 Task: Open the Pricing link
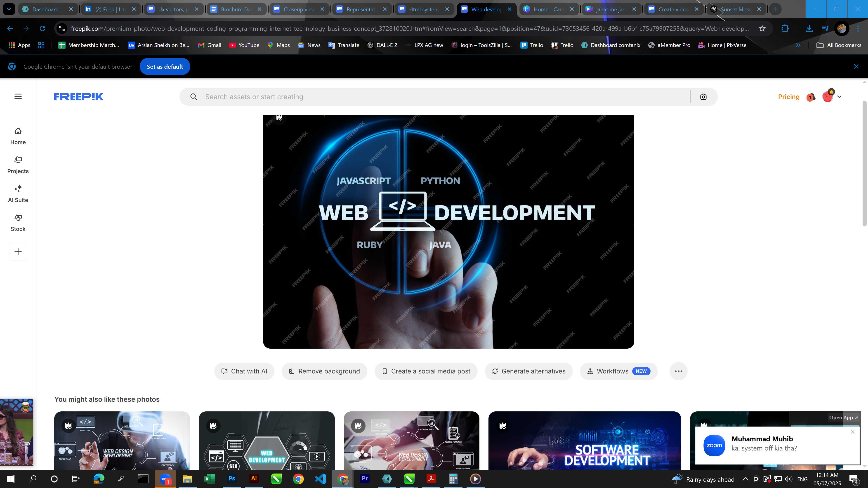788,97
